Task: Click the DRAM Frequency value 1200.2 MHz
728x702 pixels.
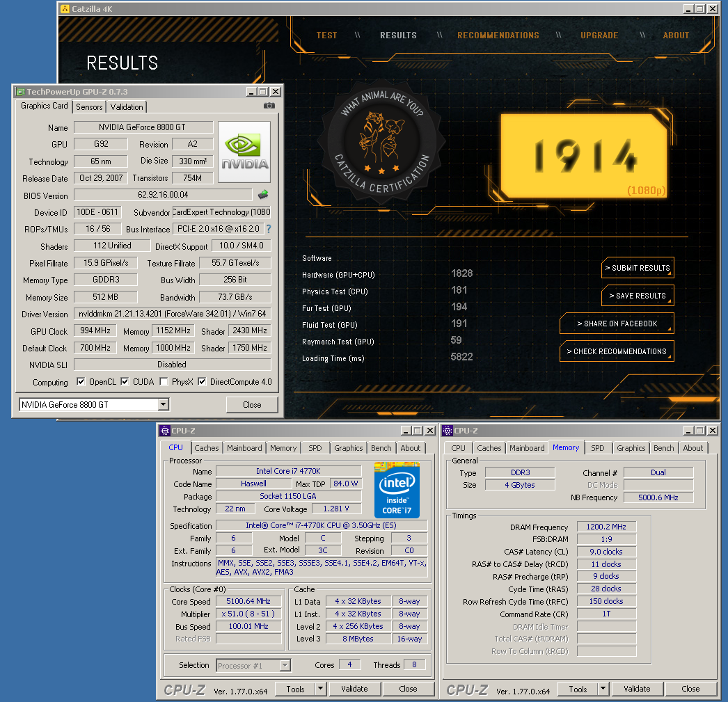Action: (x=606, y=527)
